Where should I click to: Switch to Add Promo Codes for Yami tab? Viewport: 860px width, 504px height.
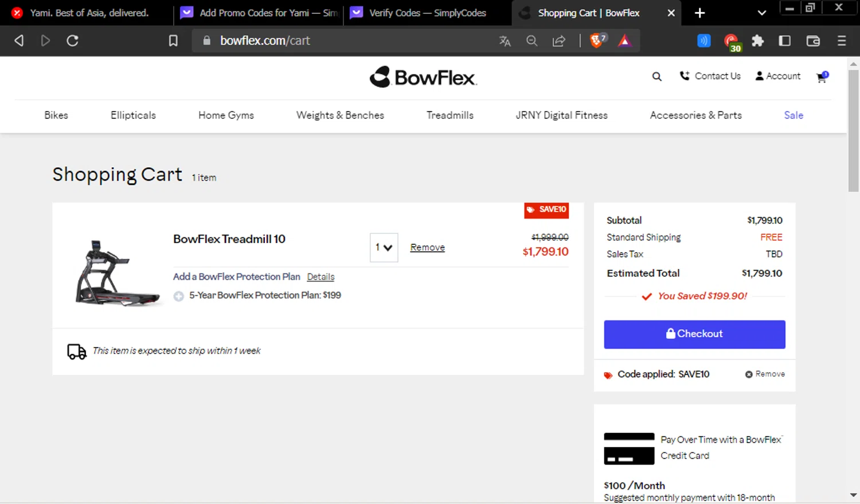click(x=259, y=13)
